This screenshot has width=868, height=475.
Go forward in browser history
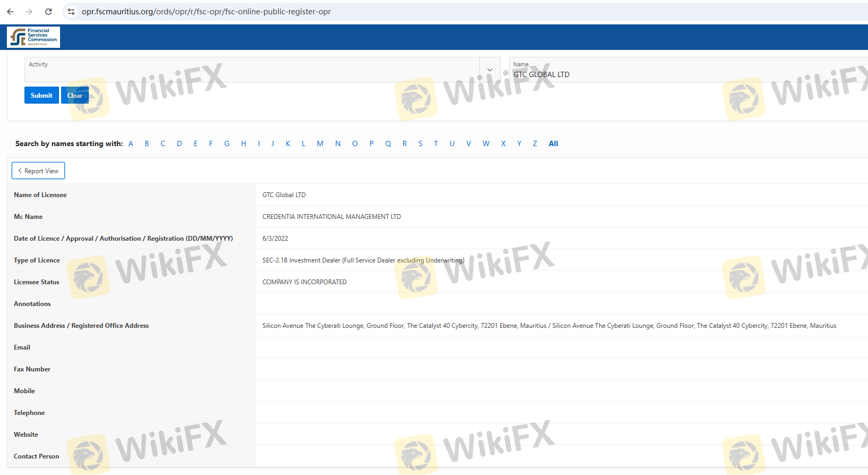click(x=29, y=12)
